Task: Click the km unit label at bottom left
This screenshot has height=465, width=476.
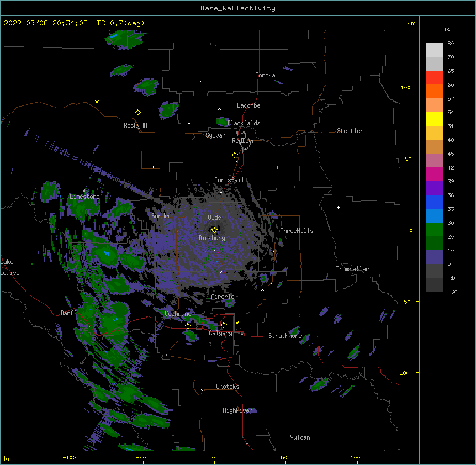Action: [8, 459]
